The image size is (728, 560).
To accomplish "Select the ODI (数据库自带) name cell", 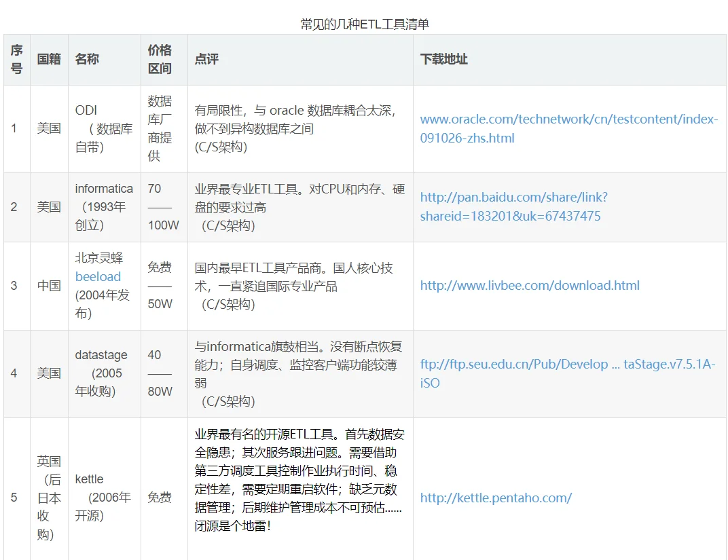I will [x=105, y=128].
